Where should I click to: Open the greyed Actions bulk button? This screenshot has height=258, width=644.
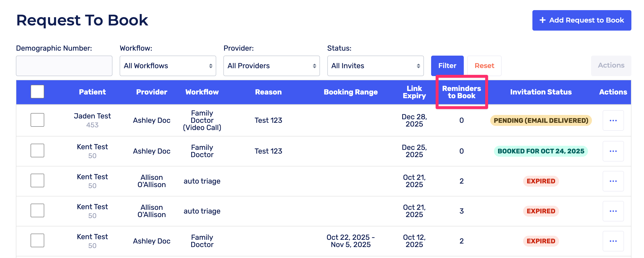[x=611, y=66]
